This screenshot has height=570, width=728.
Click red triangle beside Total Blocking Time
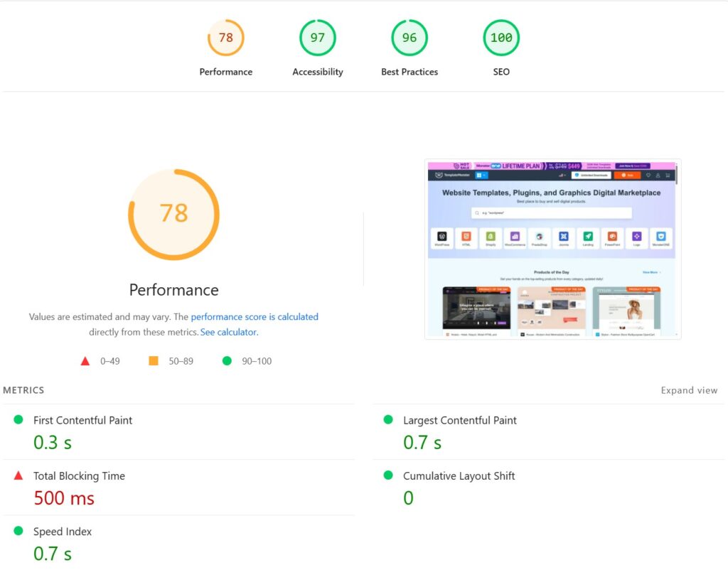(18, 475)
